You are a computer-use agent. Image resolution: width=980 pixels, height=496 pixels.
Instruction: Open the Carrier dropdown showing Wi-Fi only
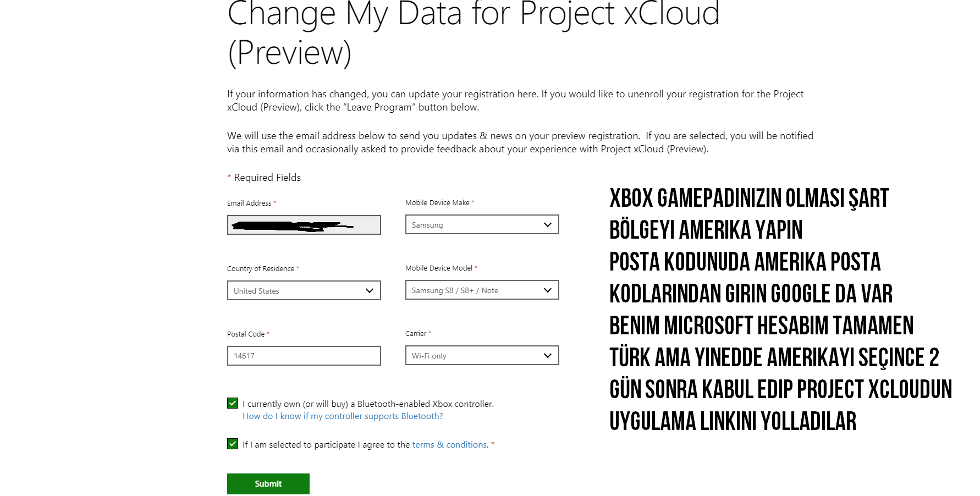[x=482, y=355]
